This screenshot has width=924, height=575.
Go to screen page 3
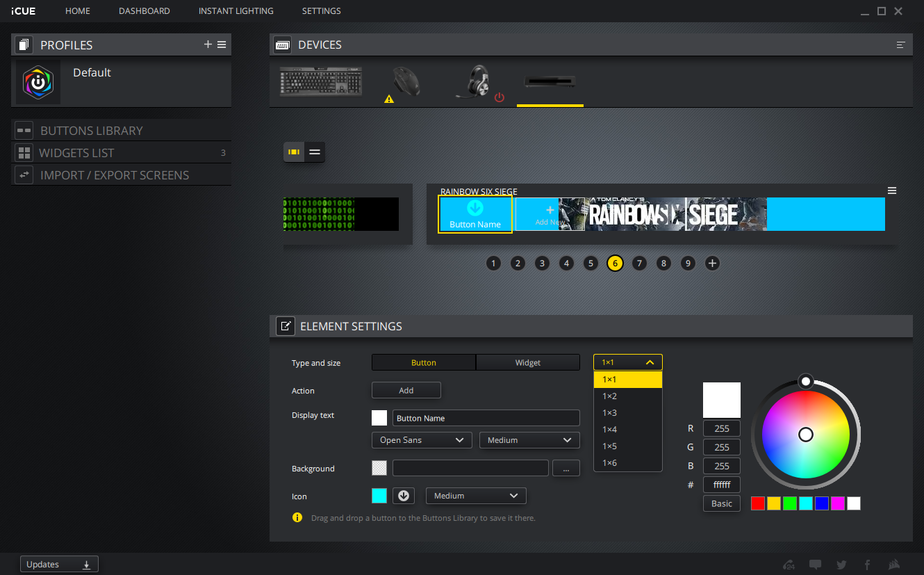tap(542, 264)
